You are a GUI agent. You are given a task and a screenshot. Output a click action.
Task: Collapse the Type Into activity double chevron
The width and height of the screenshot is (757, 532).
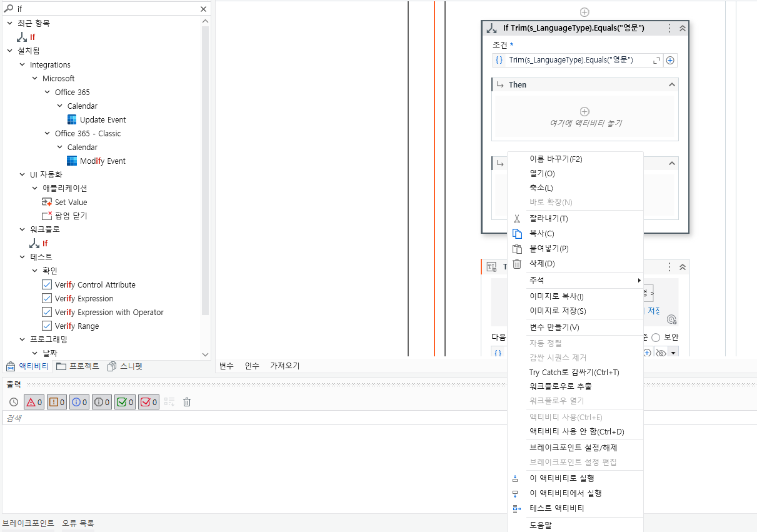tap(682, 267)
